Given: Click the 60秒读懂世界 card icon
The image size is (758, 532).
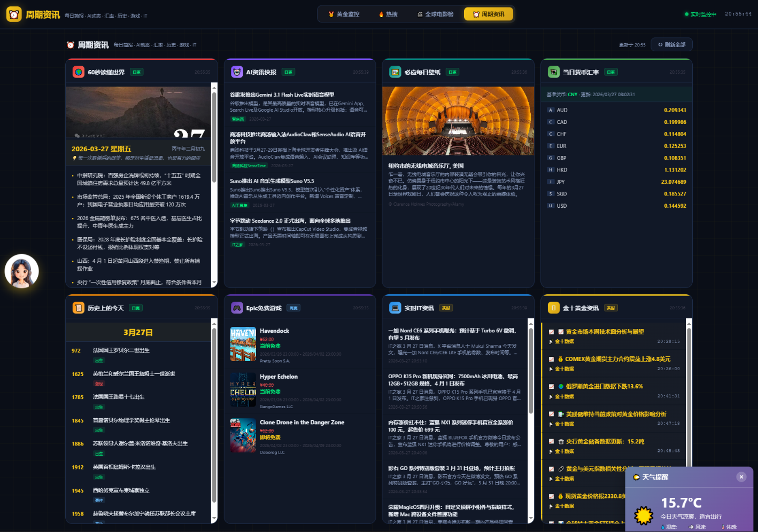Looking at the screenshot, I should pos(79,72).
